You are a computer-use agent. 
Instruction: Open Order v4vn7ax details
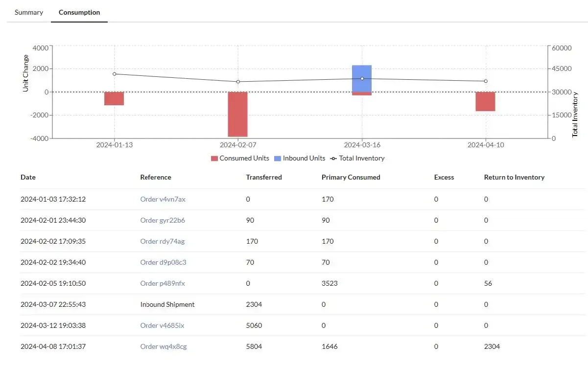click(x=163, y=199)
